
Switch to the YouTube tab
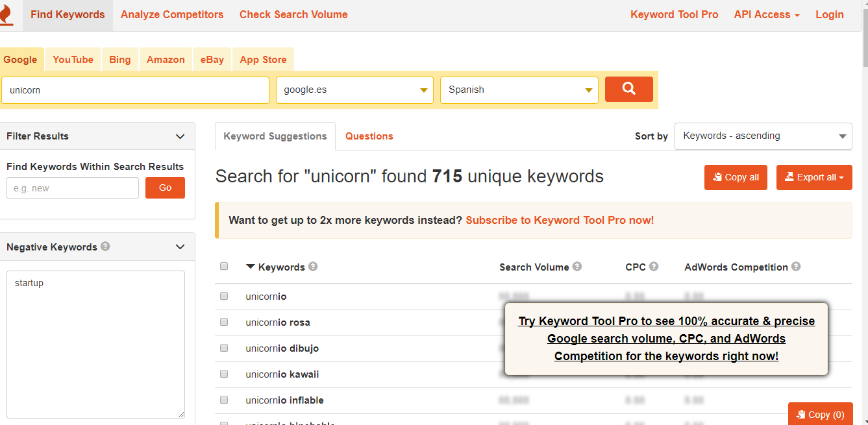[x=73, y=59]
